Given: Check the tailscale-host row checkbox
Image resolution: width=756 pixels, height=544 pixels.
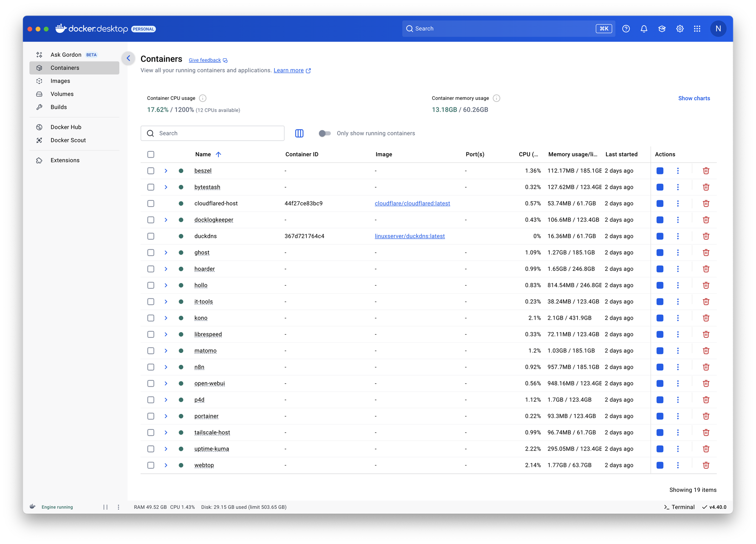Looking at the screenshot, I should [x=151, y=432].
